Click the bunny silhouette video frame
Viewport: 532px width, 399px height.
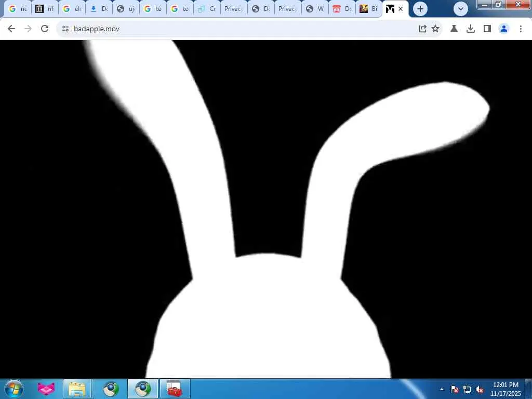266,209
